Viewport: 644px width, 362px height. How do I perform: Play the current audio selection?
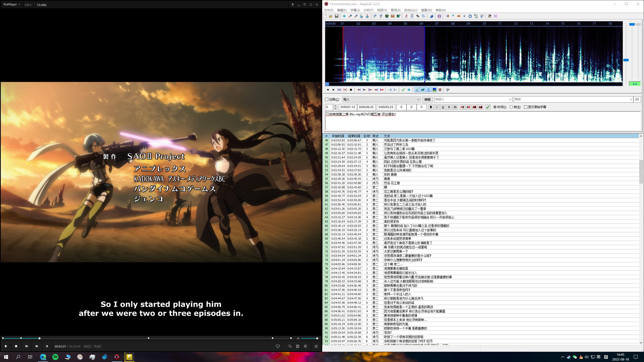(339, 90)
